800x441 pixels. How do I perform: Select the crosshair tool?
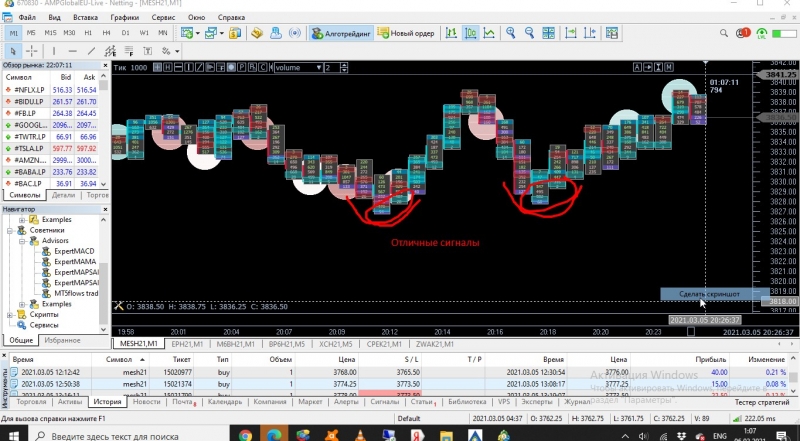coord(32,51)
